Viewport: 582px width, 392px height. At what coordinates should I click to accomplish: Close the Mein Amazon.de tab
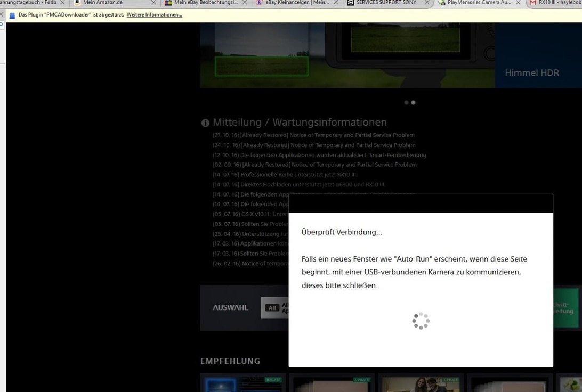click(153, 3)
